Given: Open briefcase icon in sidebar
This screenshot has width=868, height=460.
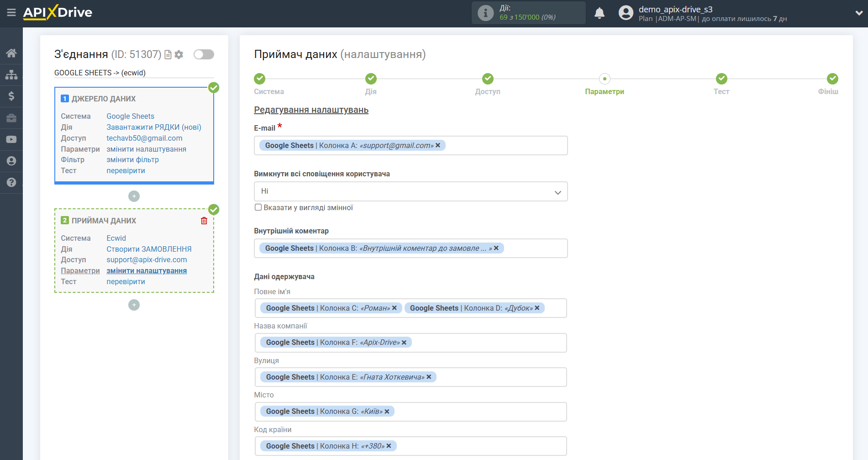Looking at the screenshot, I should click(x=11, y=118).
